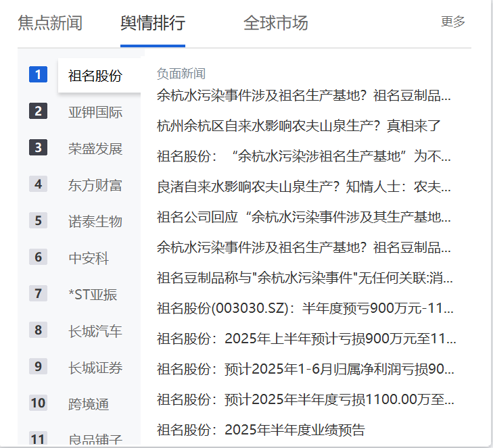
Task: Choose 荣盛发展 ranked third
Action: [95, 149]
